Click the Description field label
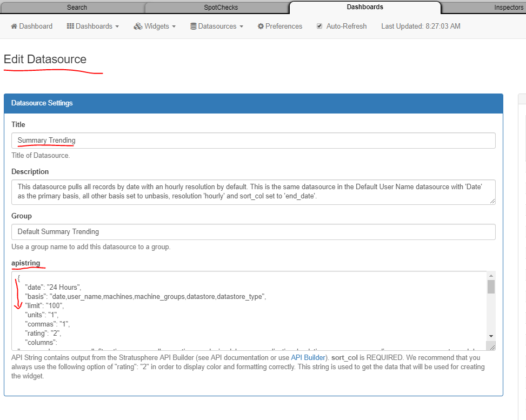Viewport: 526px width, 420px height. [x=30, y=171]
